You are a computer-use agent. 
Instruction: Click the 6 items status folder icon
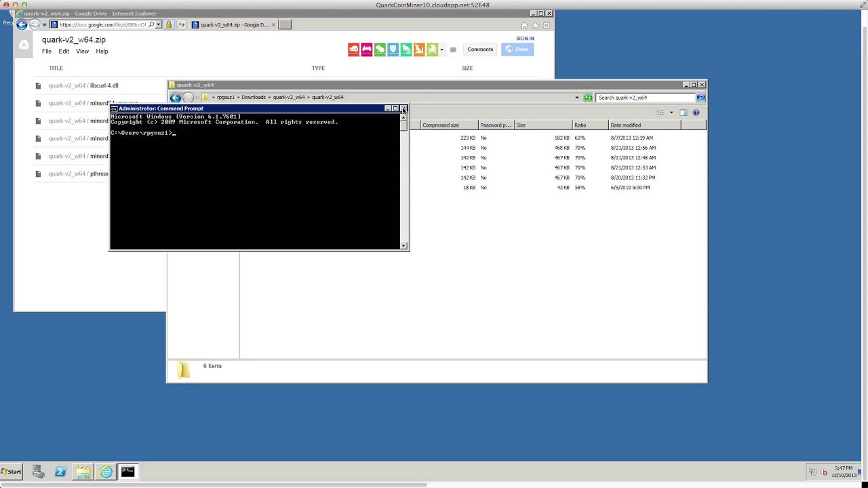184,370
